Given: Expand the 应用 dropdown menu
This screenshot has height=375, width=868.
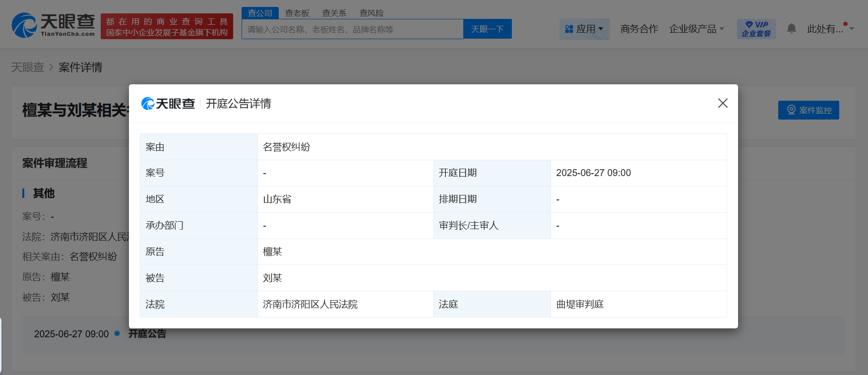Looking at the screenshot, I should (584, 29).
